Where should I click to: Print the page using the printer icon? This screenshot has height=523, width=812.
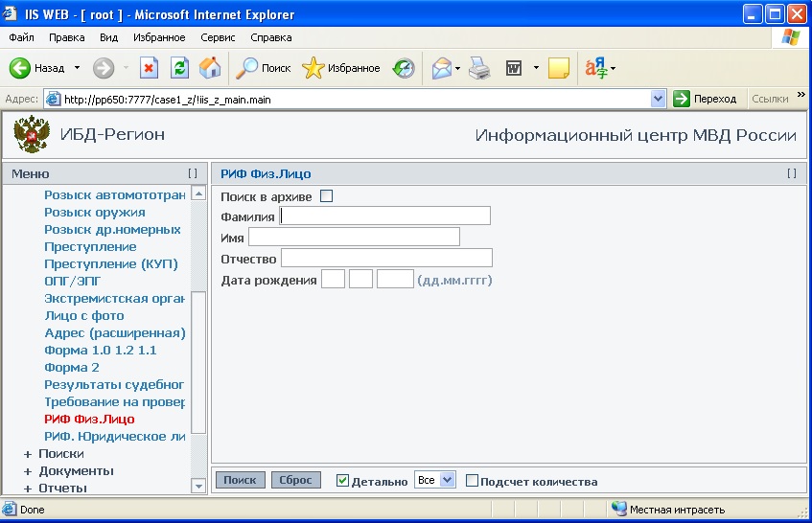coord(479,69)
